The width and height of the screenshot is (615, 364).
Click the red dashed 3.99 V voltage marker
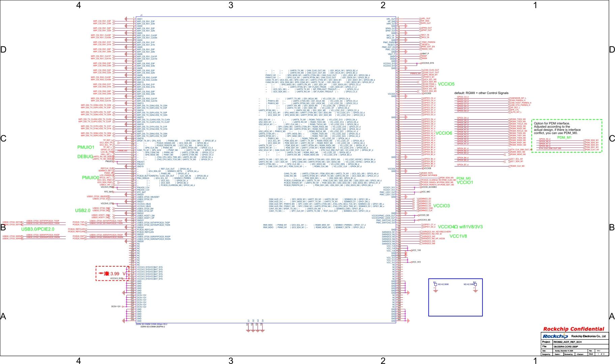(x=112, y=274)
